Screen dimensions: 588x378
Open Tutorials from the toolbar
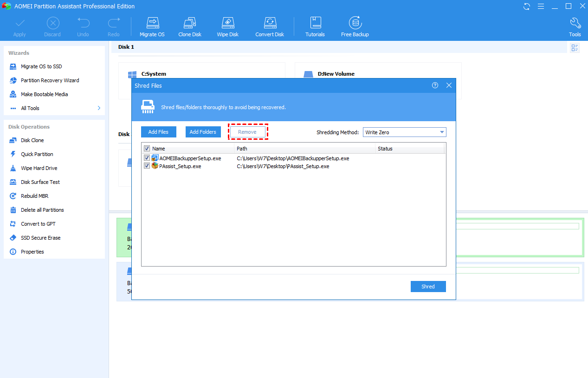point(315,26)
